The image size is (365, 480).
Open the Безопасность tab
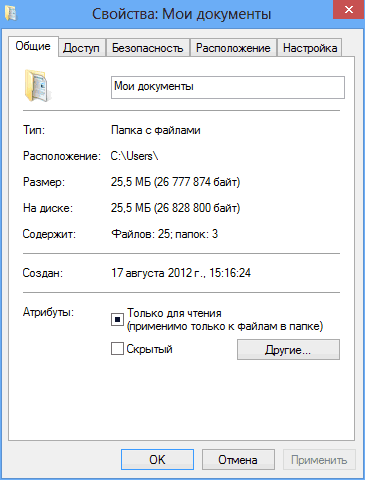[x=148, y=48]
